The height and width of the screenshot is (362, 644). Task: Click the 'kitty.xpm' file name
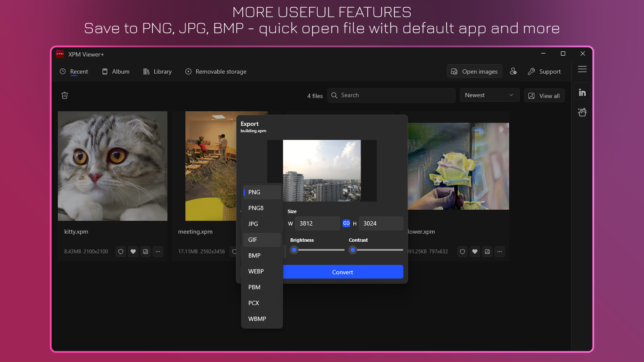[76, 231]
